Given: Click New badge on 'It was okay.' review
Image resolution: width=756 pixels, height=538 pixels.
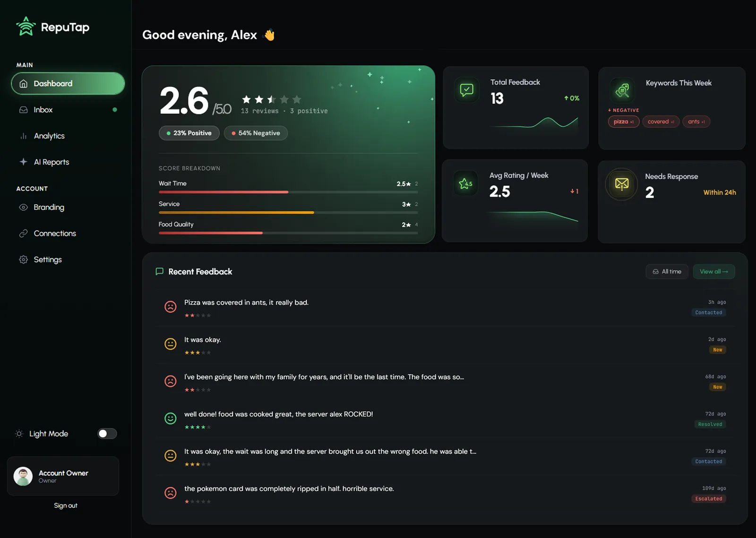Looking at the screenshot, I should pyautogui.click(x=718, y=350).
